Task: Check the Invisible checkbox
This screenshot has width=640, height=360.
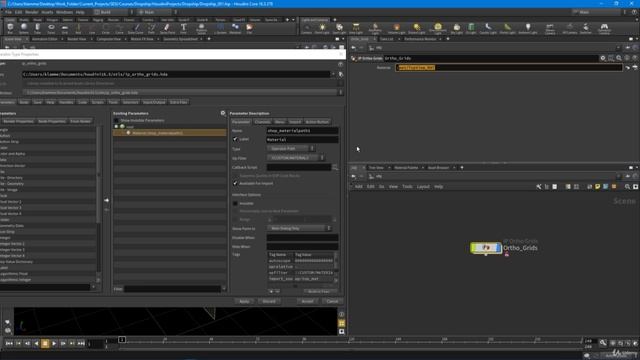Action: 235,203
